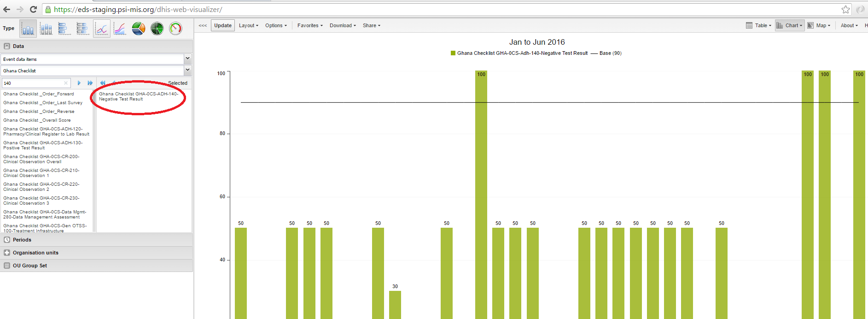Toggle the green legend swatch for Negative Test Result
The height and width of the screenshot is (319, 868).
click(453, 53)
